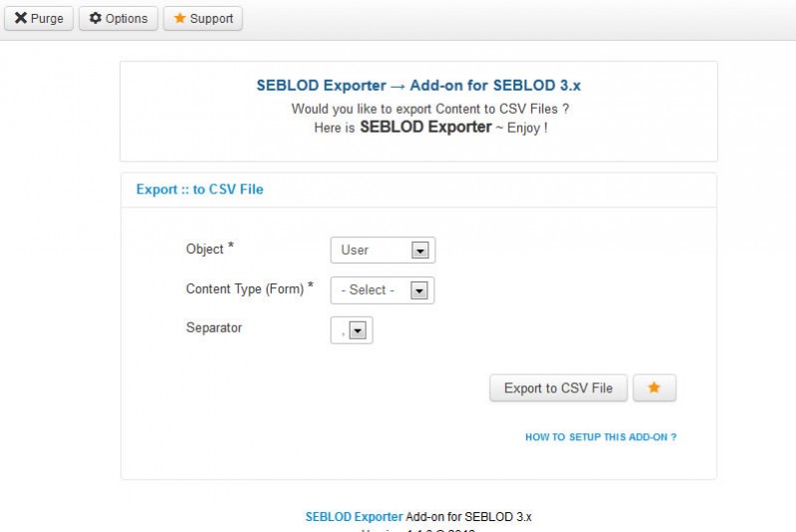Click the orange star button beside Export
Image resolution: width=796 pixels, height=532 pixels.
[654, 388]
